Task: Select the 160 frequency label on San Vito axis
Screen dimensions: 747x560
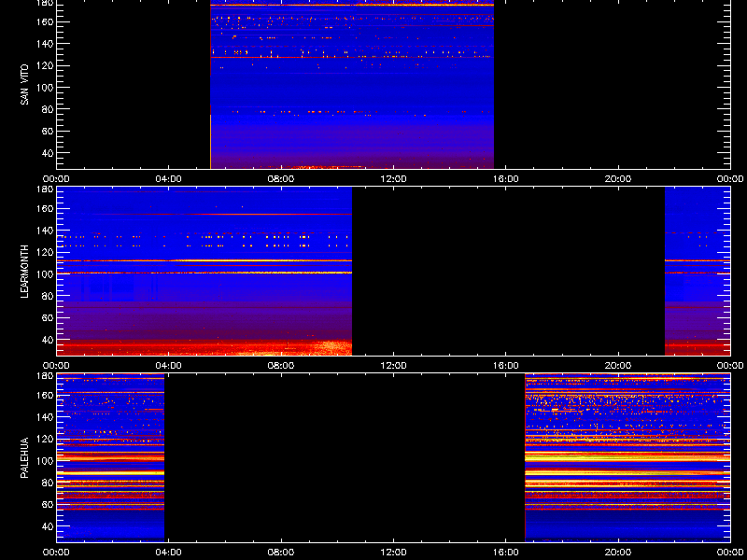Action: coord(45,21)
